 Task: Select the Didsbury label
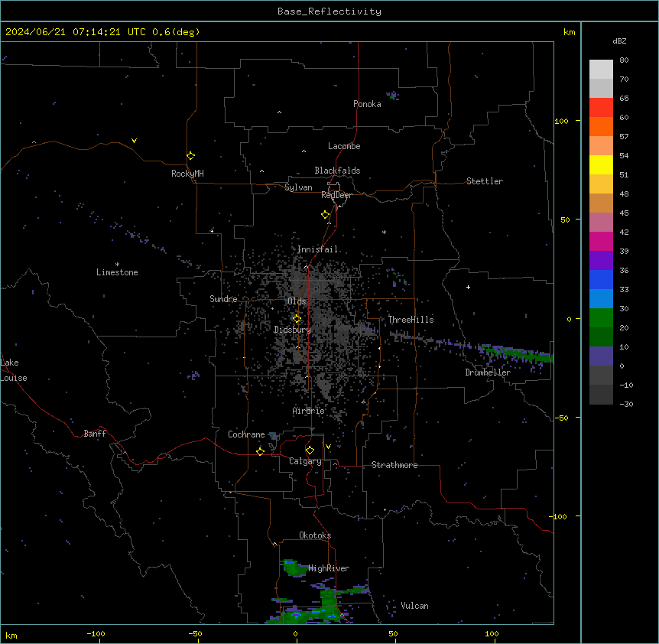coord(293,330)
